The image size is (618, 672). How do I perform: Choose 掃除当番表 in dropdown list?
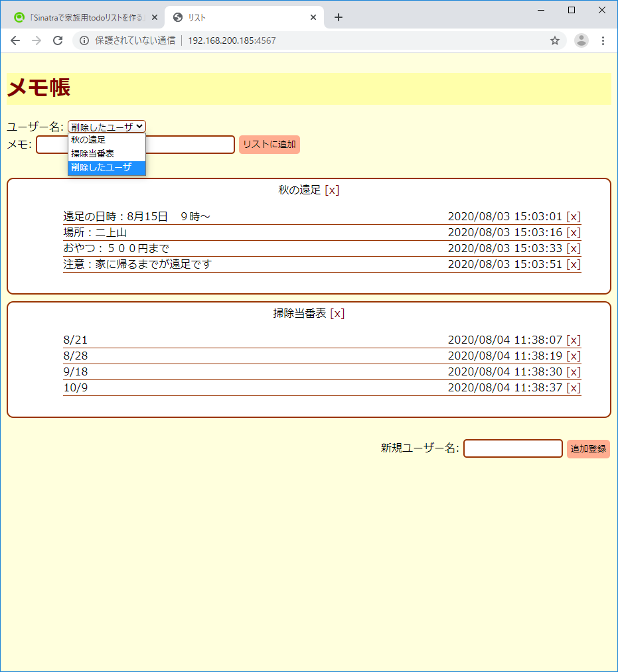click(107, 153)
